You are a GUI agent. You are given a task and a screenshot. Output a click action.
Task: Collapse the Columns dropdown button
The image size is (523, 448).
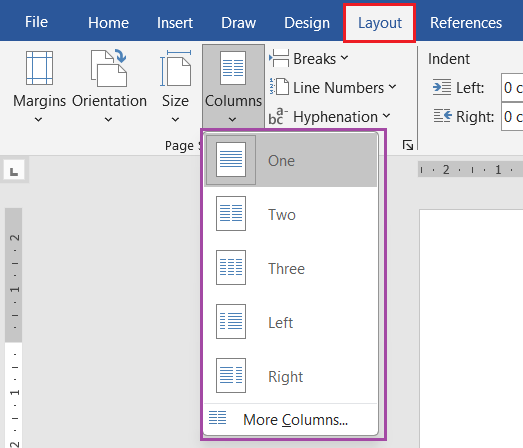(x=233, y=86)
